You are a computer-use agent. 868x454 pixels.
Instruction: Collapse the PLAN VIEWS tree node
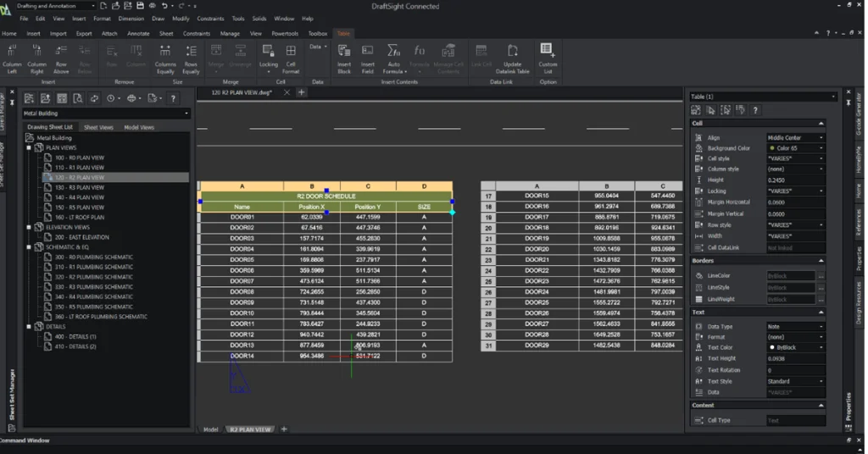click(29, 147)
